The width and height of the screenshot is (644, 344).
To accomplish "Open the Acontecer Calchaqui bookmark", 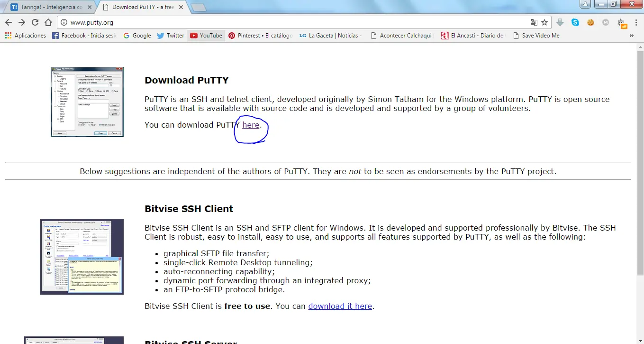I will [x=402, y=36].
